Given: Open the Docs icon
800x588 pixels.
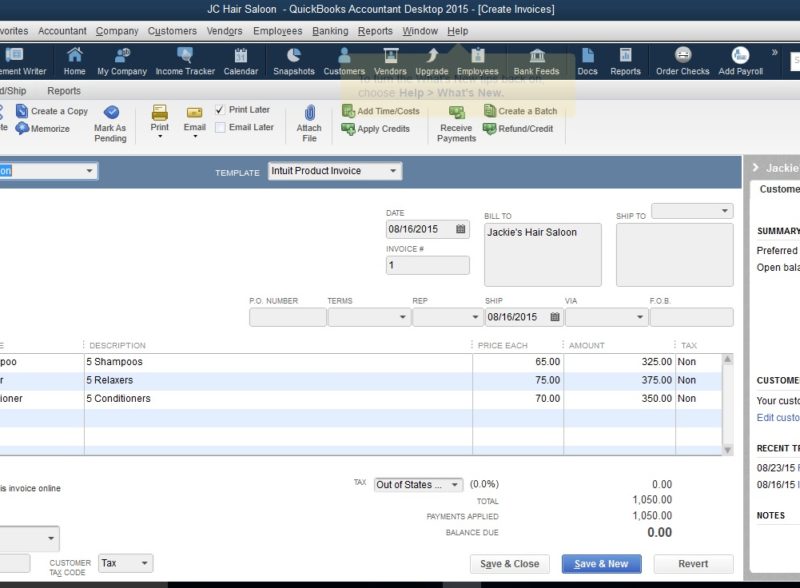Looking at the screenshot, I should point(587,61).
